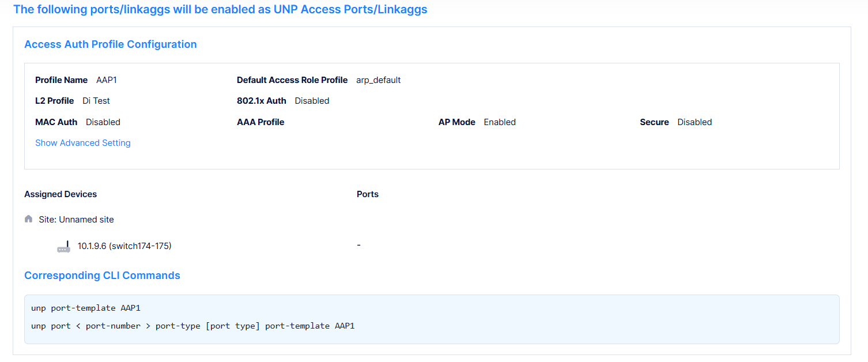The height and width of the screenshot is (362, 868).
Task: Select the L2 Profile Di Test value
Action: point(96,100)
